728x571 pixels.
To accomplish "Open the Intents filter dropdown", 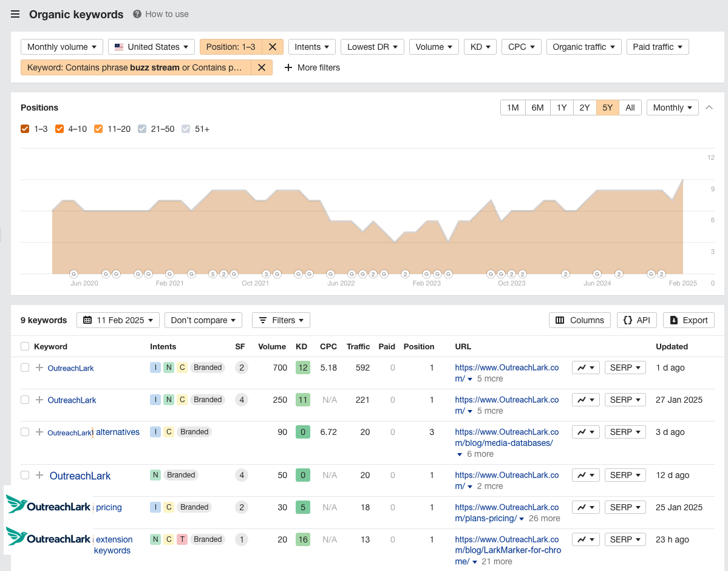I will point(312,47).
